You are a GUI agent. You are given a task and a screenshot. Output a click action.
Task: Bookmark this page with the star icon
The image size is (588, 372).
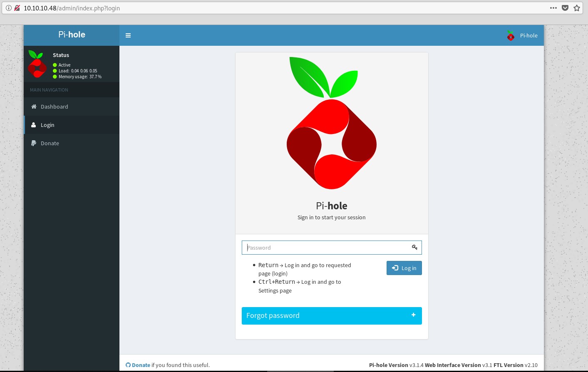[x=577, y=8]
